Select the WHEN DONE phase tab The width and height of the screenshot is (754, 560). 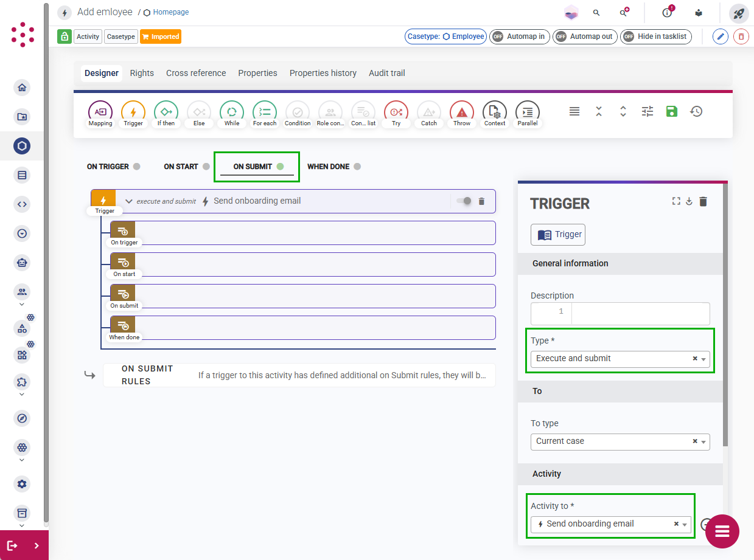[x=334, y=167]
